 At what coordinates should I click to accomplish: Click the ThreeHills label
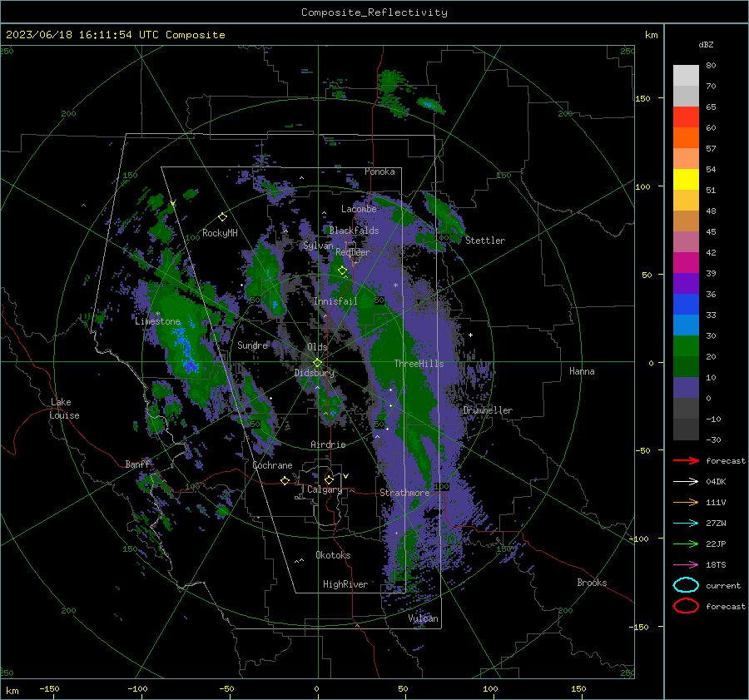[x=419, y=364]
